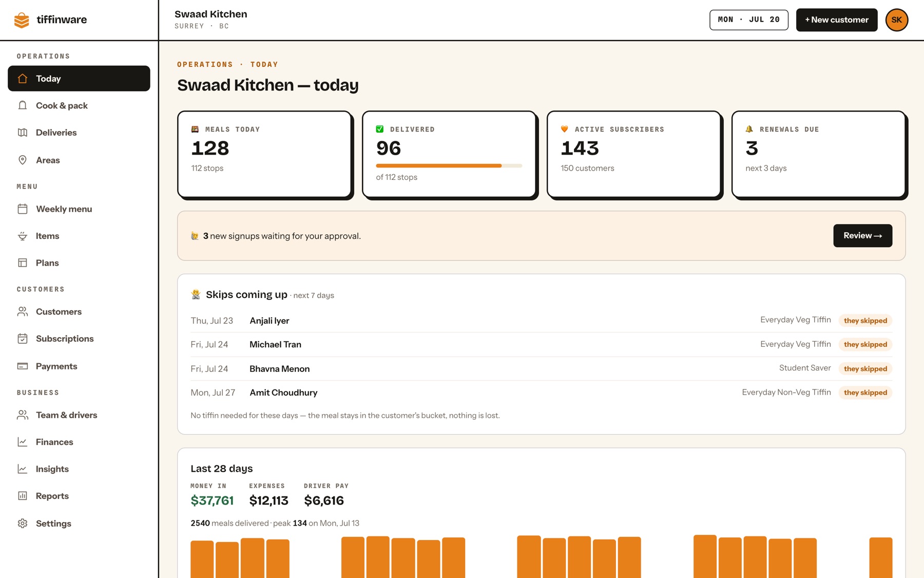
Task: Click the they skipped badge for Amit Choudhury
Action: coord(865,393)
